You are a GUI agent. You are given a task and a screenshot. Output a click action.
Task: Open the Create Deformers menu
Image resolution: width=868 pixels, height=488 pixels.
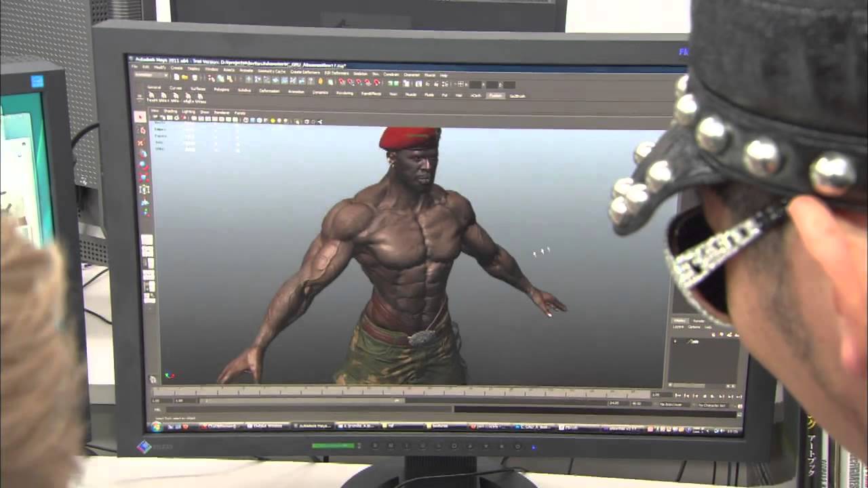pyautogui.click(x=304, y=72)
